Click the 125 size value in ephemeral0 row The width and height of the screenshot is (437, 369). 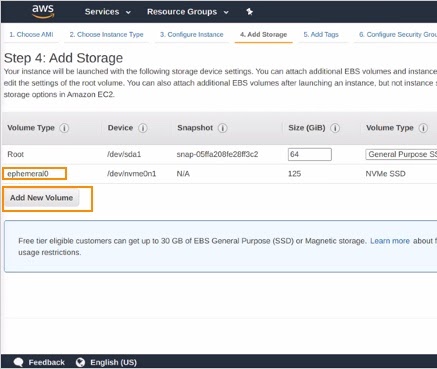(x=294, y=174)
